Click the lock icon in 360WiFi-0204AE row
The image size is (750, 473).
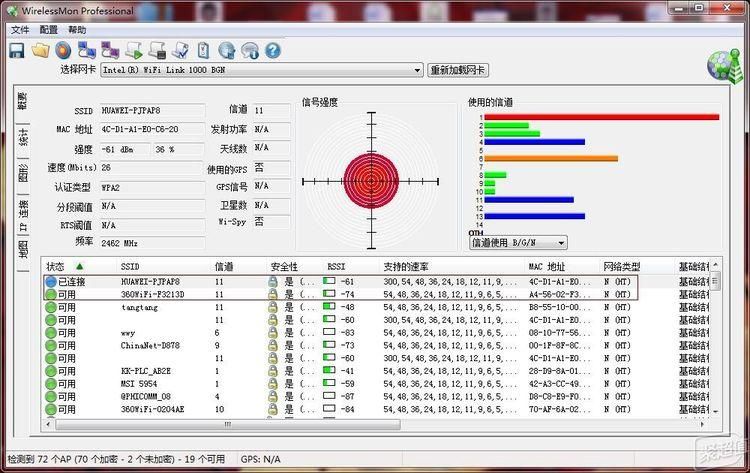coord(273,409)
